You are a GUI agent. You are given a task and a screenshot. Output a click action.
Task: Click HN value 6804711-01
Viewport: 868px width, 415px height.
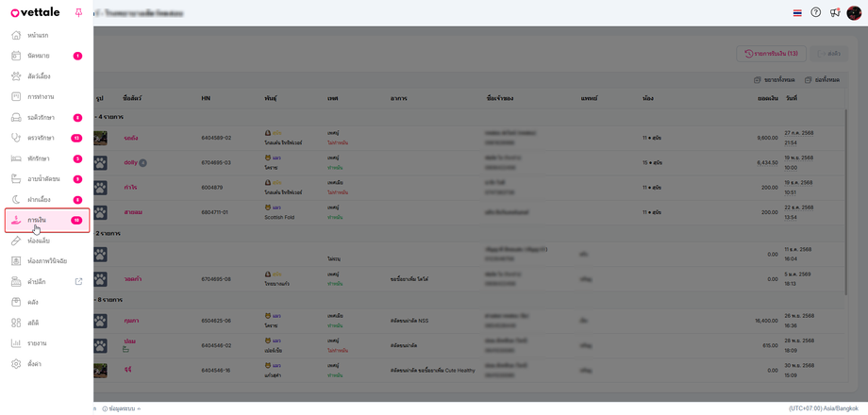216,212
